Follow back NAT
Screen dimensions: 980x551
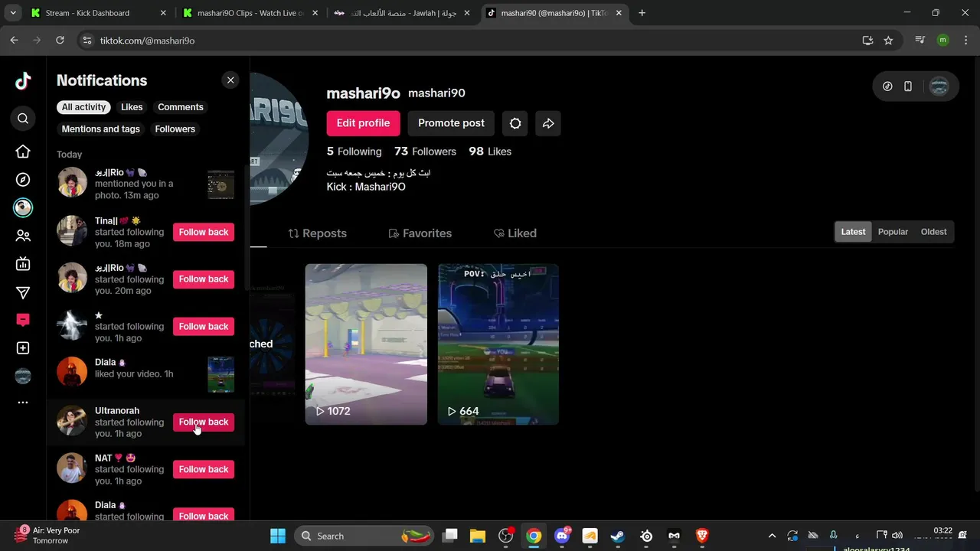click(204, 469)
